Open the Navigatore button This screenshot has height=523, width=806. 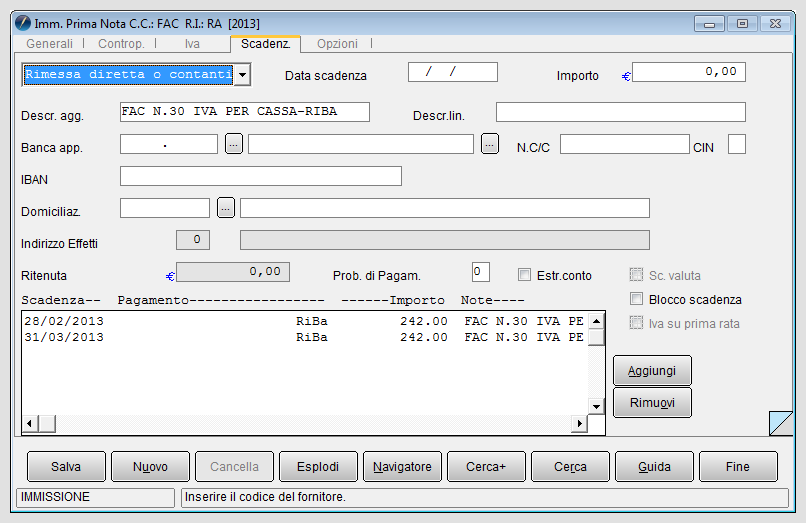click(402, 466)
